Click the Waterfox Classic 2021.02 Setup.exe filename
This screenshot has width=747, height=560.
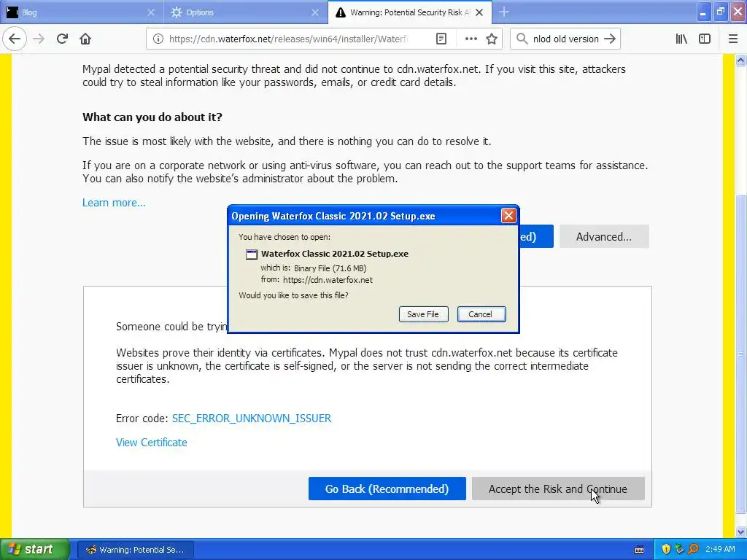(x=334, y=254)
